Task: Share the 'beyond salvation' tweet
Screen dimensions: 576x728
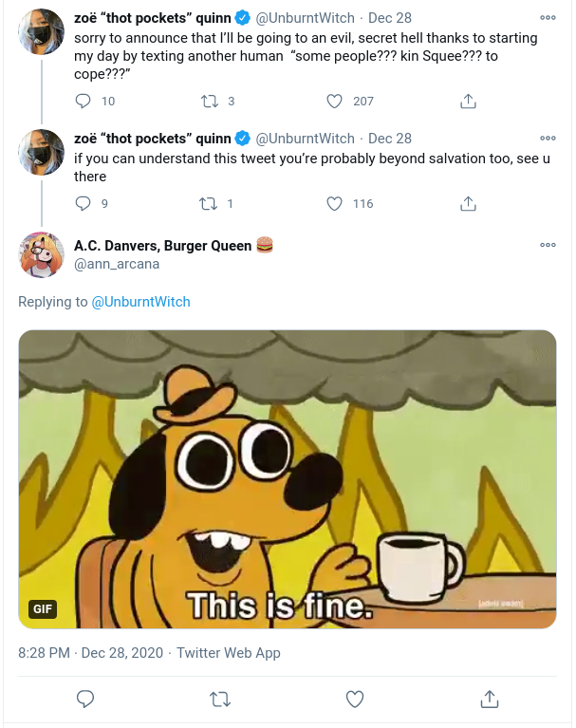Action: click(x=468, y=203)
